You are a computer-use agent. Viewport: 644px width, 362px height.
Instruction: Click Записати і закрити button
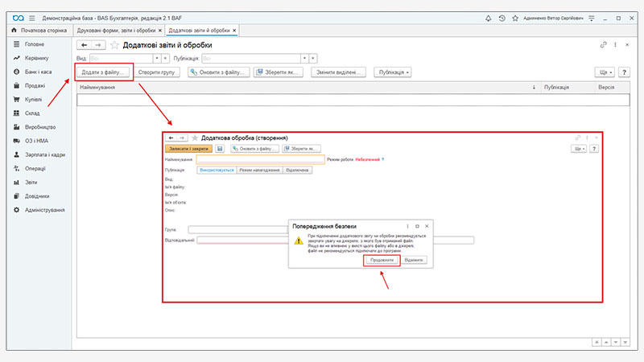tap(188, 149)
